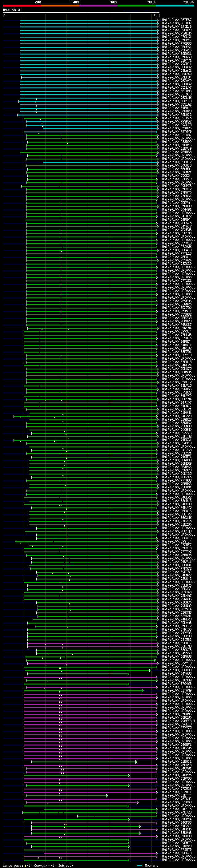197x868 pixels.
Task: Click the green ~80% identity legend segment
Action: [136, 6]
